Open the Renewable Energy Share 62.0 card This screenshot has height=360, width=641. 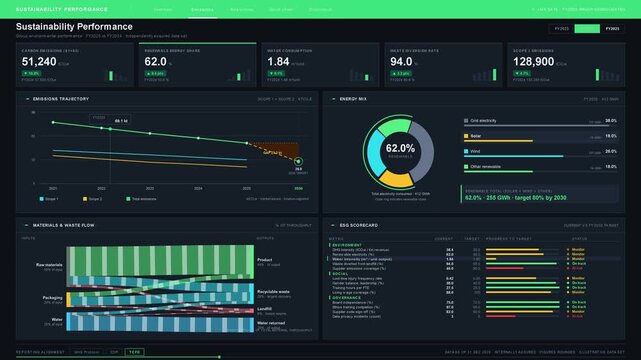pyautogui.click(x=197, y=65)
